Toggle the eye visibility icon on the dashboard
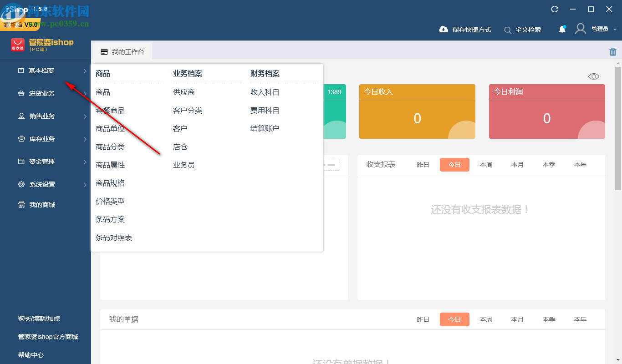Viewport: 622px width, 364px height. coord(593,76)
